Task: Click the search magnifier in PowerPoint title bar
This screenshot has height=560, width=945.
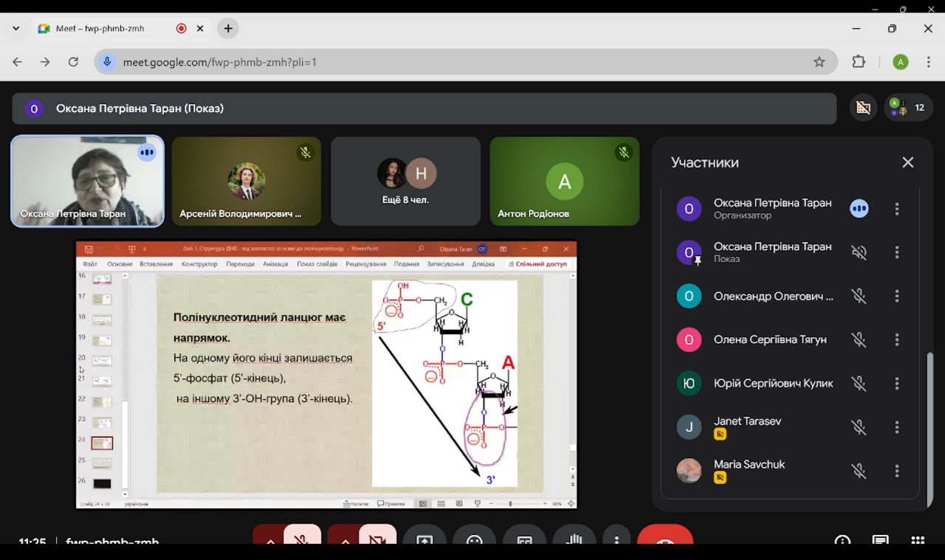Action: pyautogui.click(x=422, y=249)
